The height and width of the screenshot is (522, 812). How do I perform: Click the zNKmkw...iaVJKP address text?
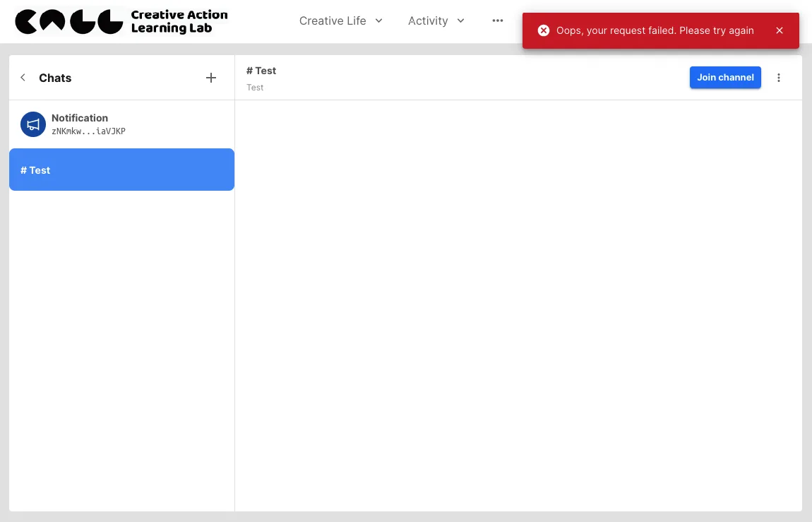click(88, 131)
